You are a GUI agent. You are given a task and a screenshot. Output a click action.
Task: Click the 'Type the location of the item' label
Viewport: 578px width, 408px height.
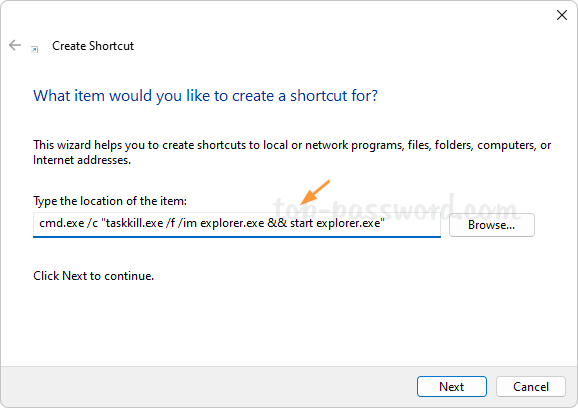pyautogui.click(x=110, y=201)
